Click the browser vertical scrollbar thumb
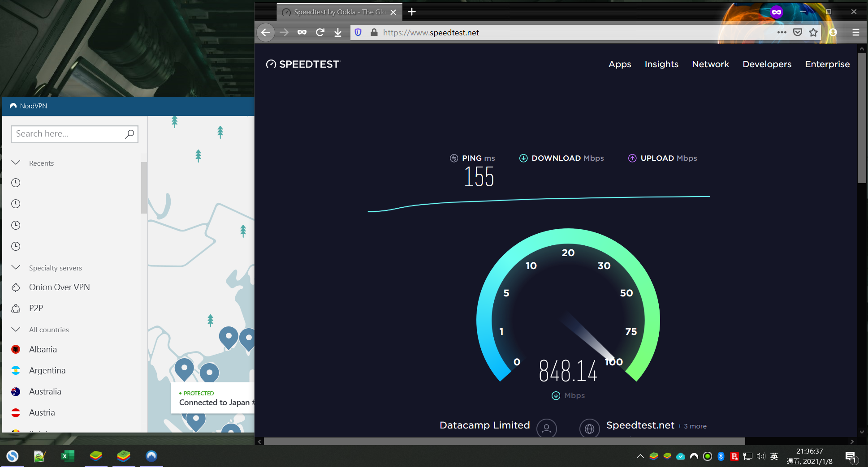The width and height of the screenshot is (868, 467). pos(862,118)
